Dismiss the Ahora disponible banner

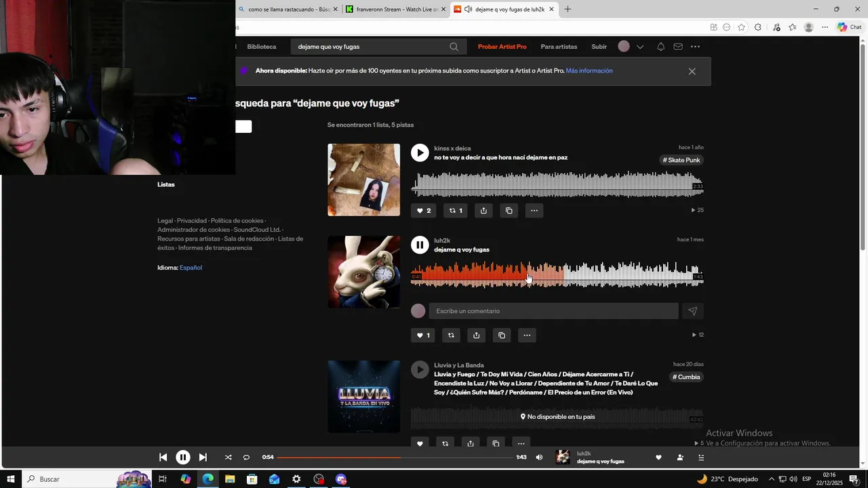[x=692, y=71]
